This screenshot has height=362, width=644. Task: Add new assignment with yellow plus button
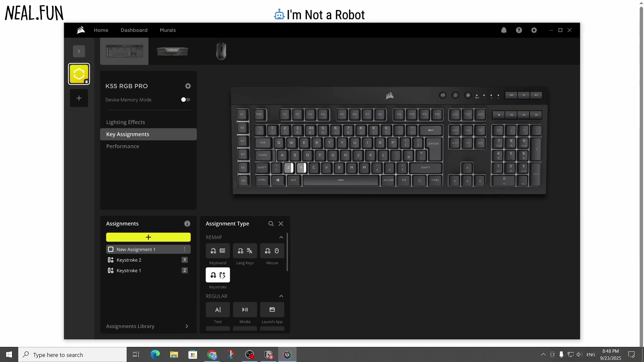pyautogui.click(x=148, y=237)
